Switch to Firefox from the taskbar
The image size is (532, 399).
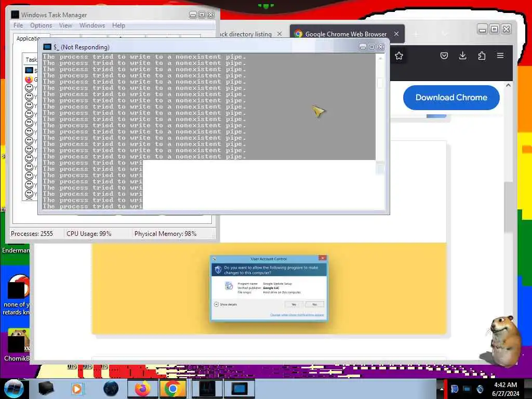[x=142, y=389]
